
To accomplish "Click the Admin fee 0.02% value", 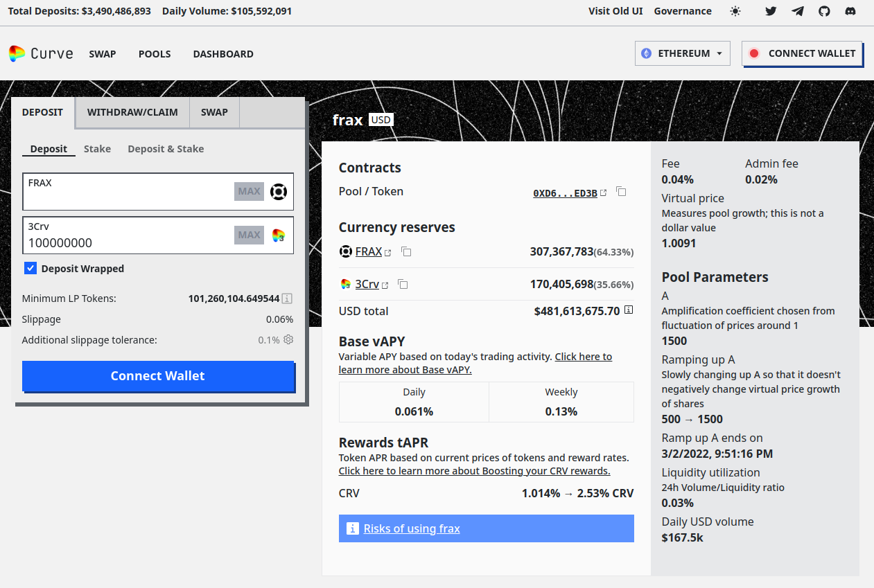I will point(761,179).
